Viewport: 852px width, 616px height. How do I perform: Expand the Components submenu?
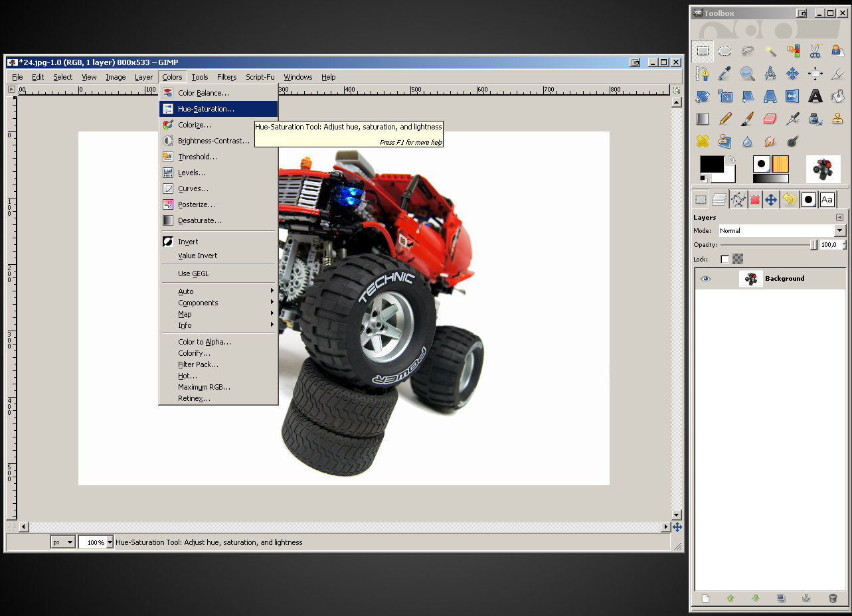click(x=218, y=303)
